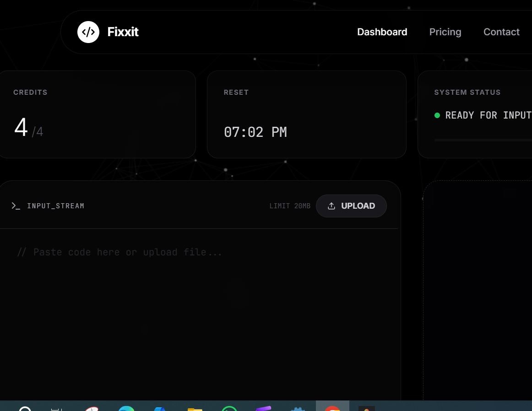Click the Fixxit brand name
The height and width of the screenshot is (411, 532).
pyautogui.click(x=123, y=32)
